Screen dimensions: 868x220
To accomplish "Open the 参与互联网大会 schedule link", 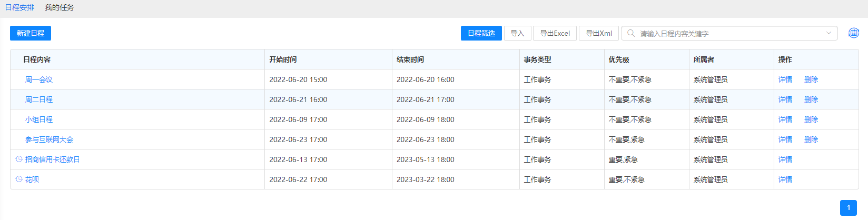I will pos(50,139).
